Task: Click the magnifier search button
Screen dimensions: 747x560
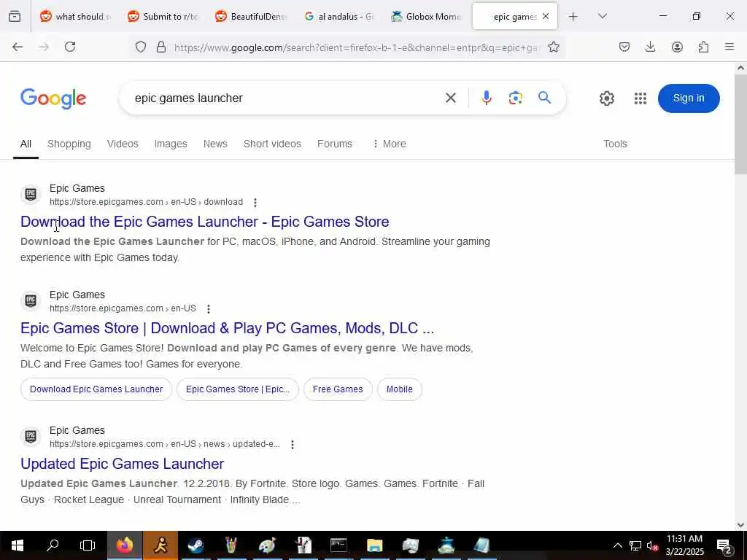Action: point(544,98)
